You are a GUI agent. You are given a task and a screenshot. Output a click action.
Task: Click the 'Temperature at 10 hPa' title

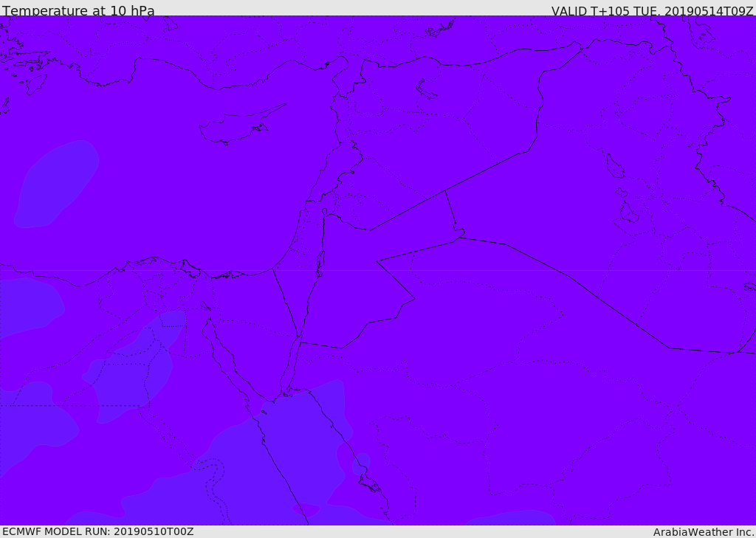[78, 10]
